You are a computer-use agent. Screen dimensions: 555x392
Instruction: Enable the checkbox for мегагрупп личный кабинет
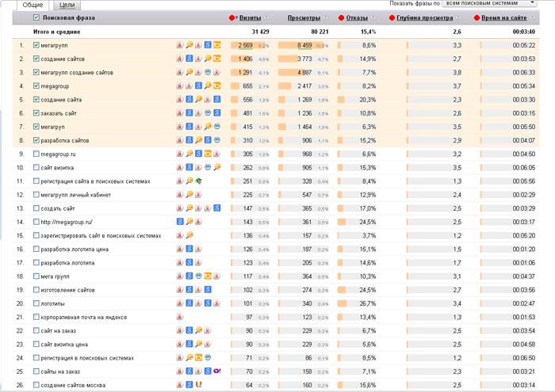[36, 194]
